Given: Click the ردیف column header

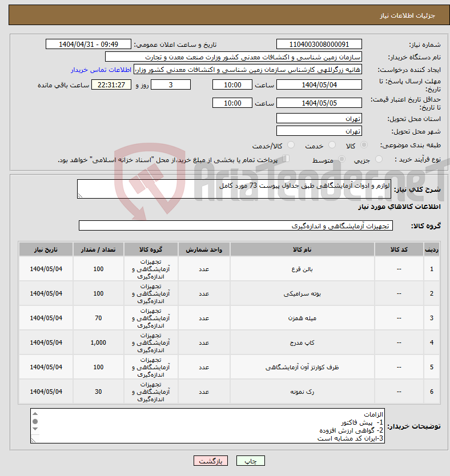Looking at the screenshot, I should point(432,249).
